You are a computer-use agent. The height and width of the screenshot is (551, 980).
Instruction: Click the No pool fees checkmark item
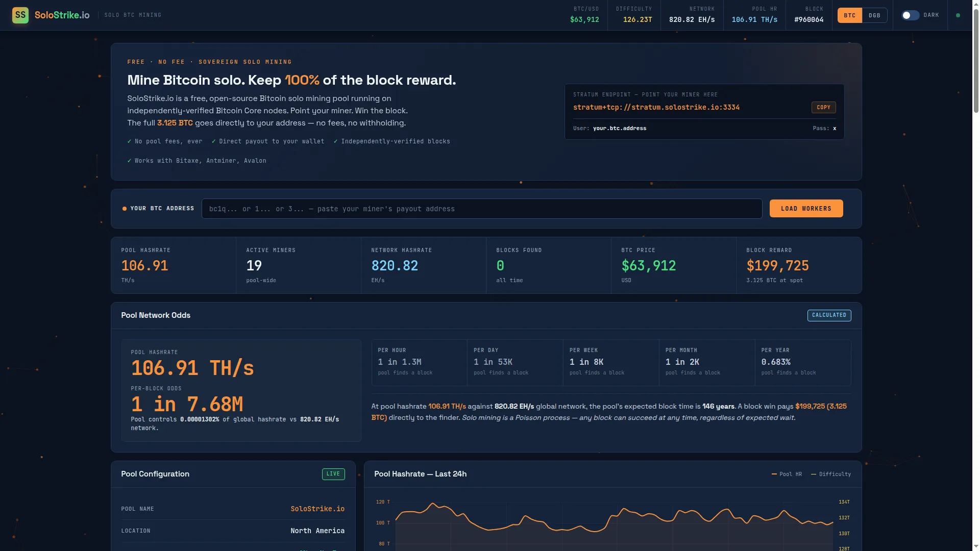[x=164, y=141]
